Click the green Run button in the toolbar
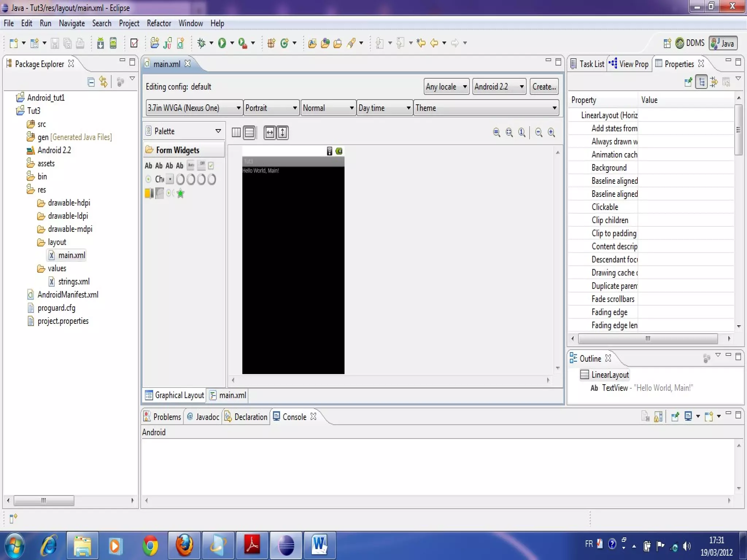Image resolution: width=747 pixels, height=560 pixels. [x=222, y=43]
